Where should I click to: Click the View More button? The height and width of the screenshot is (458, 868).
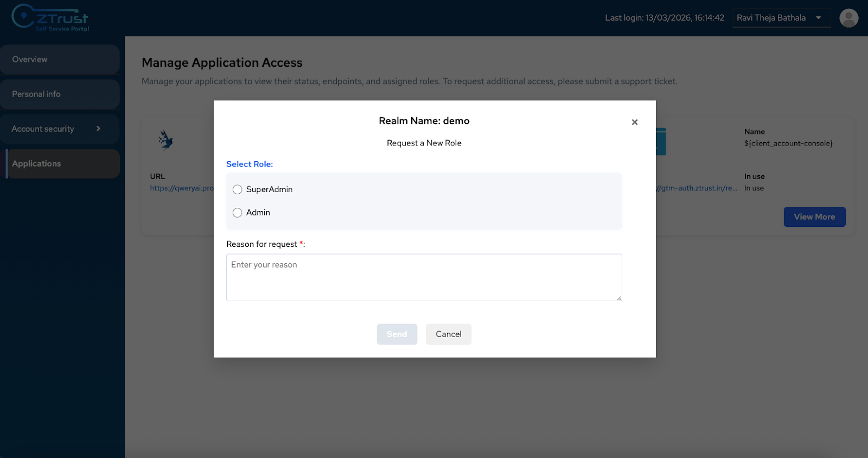tap(814, 217)
